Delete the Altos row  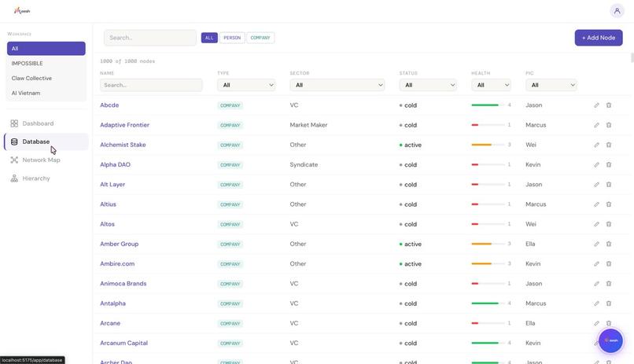point(609,224)
